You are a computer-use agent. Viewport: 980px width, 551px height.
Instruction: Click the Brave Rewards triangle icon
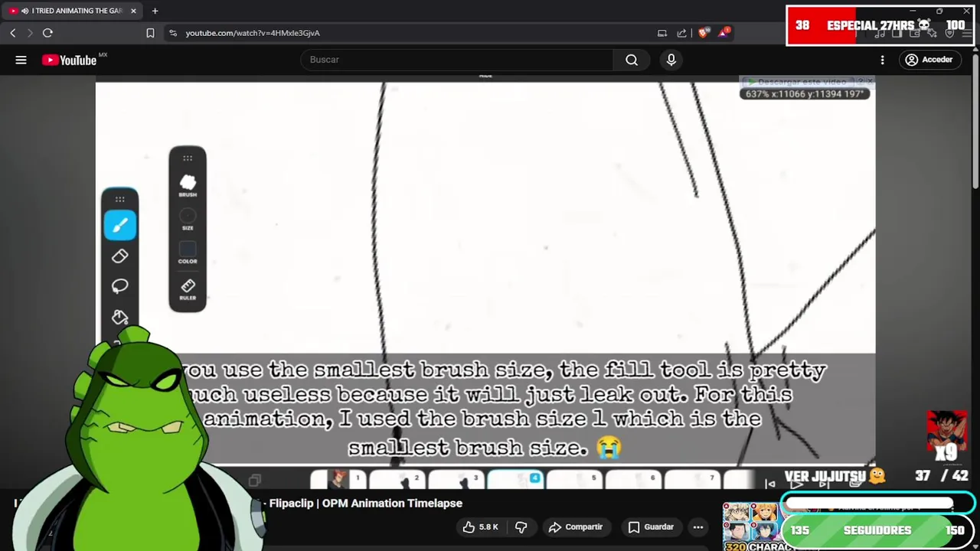coord(724,33)
